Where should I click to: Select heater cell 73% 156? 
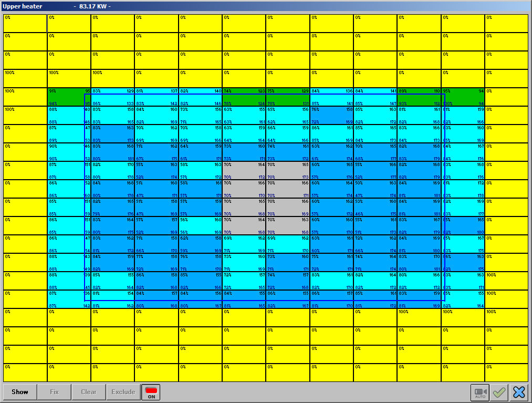pyautogui.click(x=200, y=116)
